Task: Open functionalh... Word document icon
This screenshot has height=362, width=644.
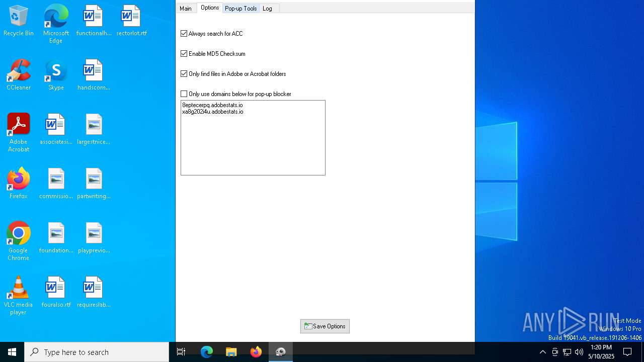Action: point(94,21)
